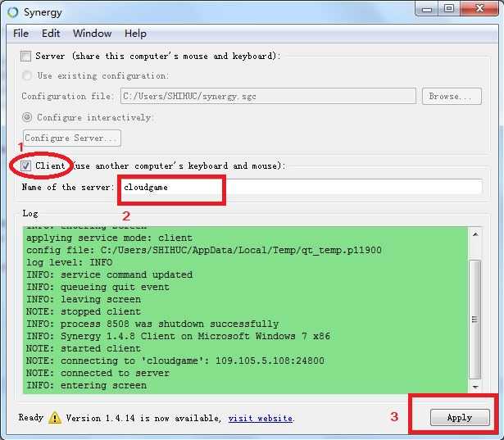Click the 'Name of the server:' label

[x=68, y=187]
